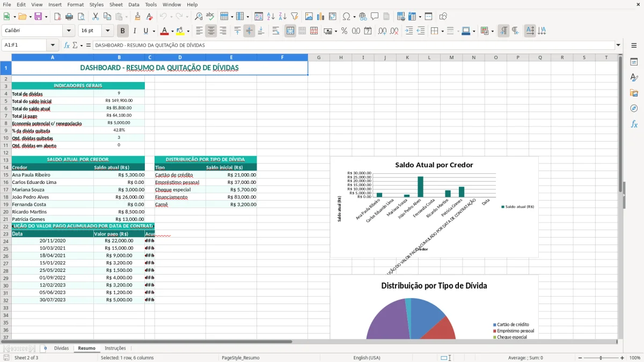Toggle Italic formatting
Screen dimensions: 644x362
pos(135,31)
